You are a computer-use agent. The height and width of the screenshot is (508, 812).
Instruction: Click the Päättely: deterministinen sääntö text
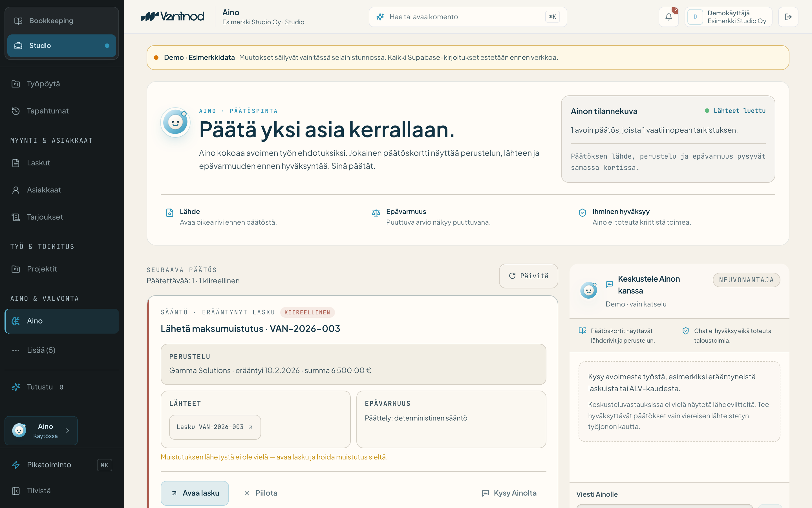coord(416,418)
